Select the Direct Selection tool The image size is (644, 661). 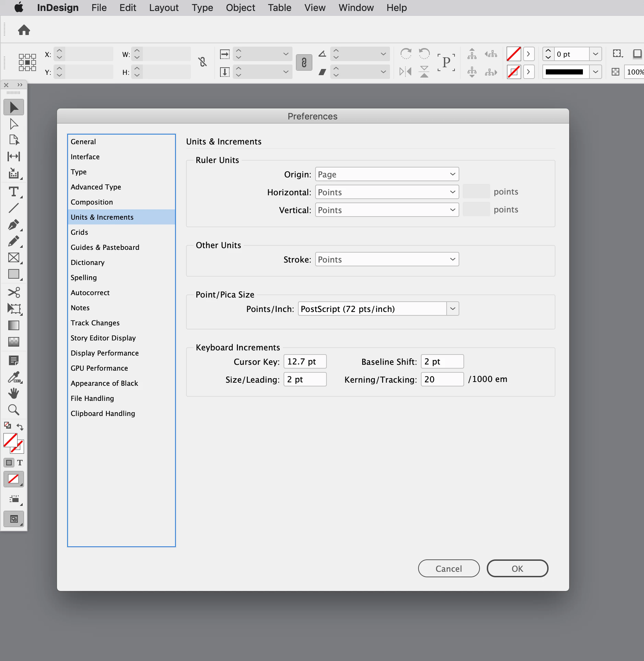click(x=14, y=124)
